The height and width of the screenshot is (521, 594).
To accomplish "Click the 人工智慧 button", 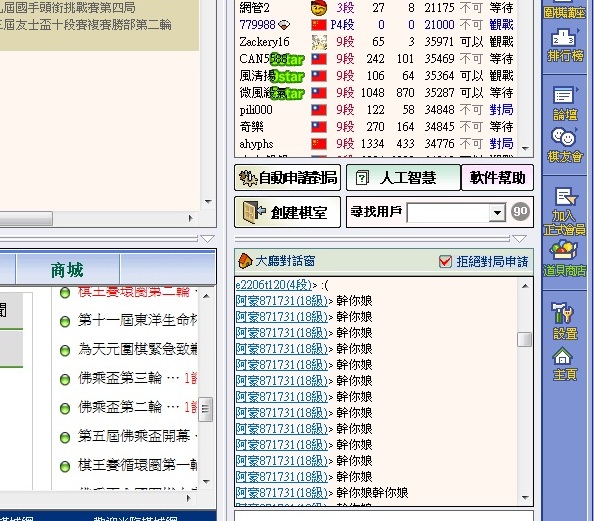I will [x=403, y=177].
